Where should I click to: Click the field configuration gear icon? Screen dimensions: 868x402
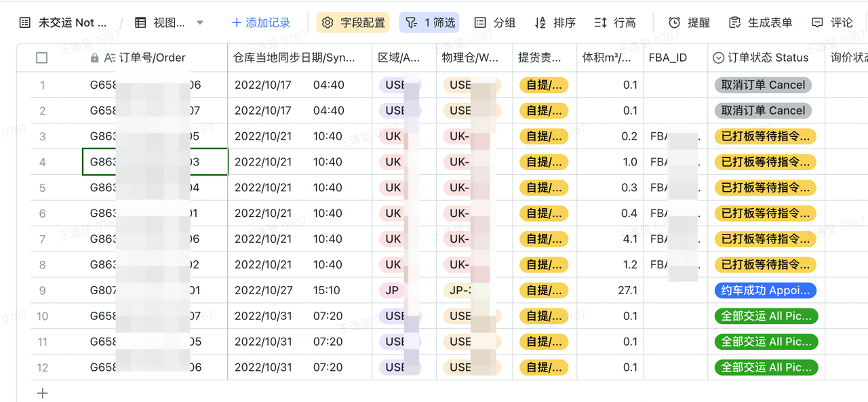coord(328,23)
